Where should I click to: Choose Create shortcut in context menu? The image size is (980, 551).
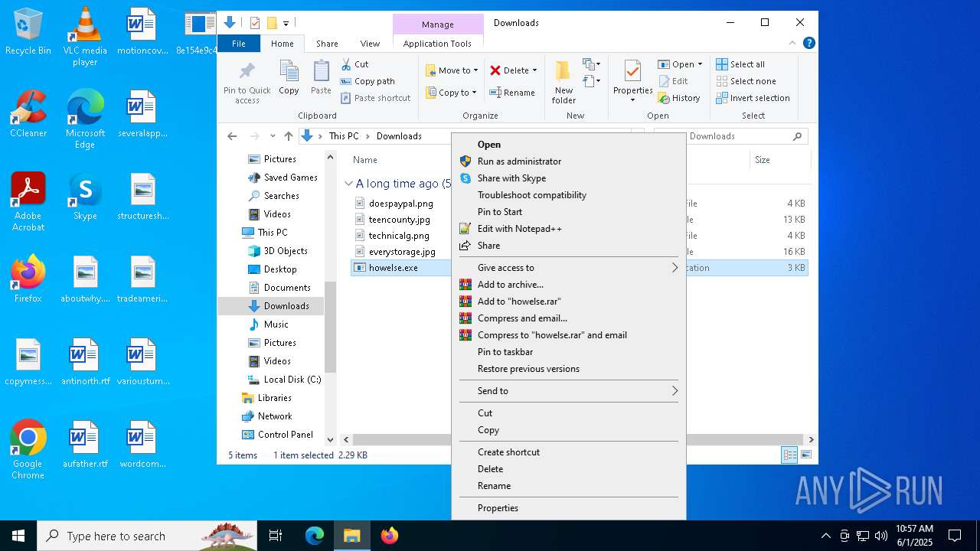(568, 452)
